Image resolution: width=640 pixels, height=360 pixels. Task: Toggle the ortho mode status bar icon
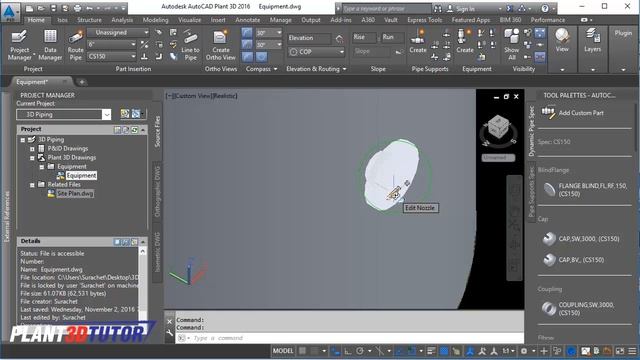tap(348, 351)
